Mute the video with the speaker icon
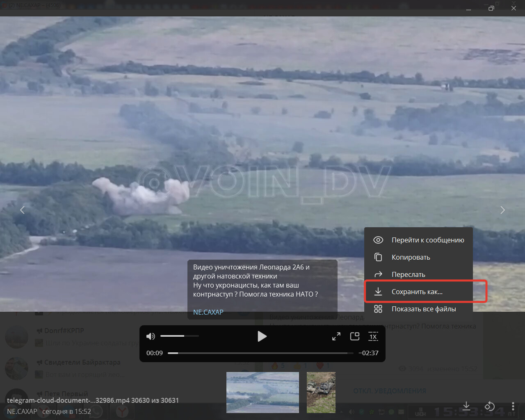 [151, 336]
